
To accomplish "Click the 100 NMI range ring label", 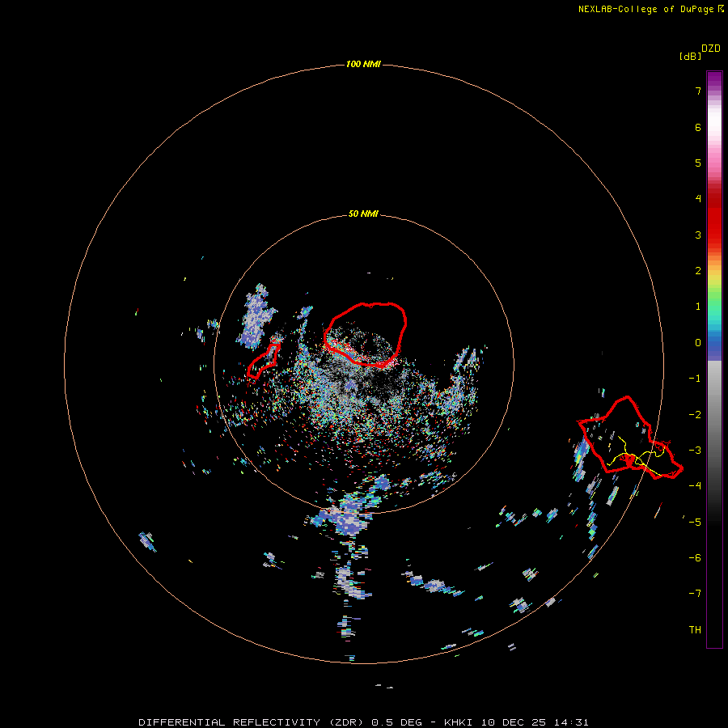I will click(x=363, y=64).
